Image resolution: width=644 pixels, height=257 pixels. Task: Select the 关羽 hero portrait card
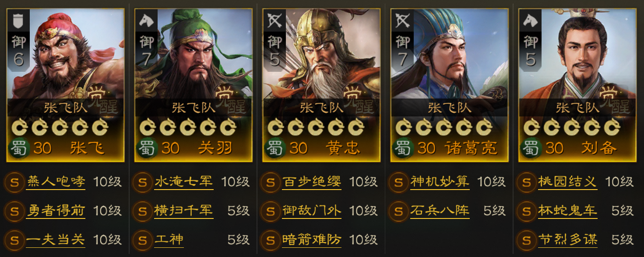click(x=194, y=85)
